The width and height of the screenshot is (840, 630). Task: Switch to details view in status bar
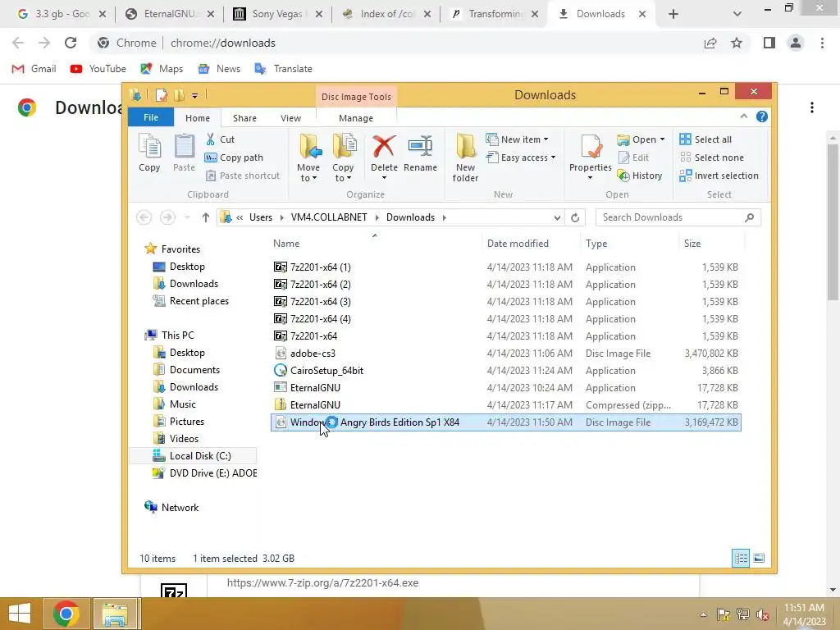point(741,558)
